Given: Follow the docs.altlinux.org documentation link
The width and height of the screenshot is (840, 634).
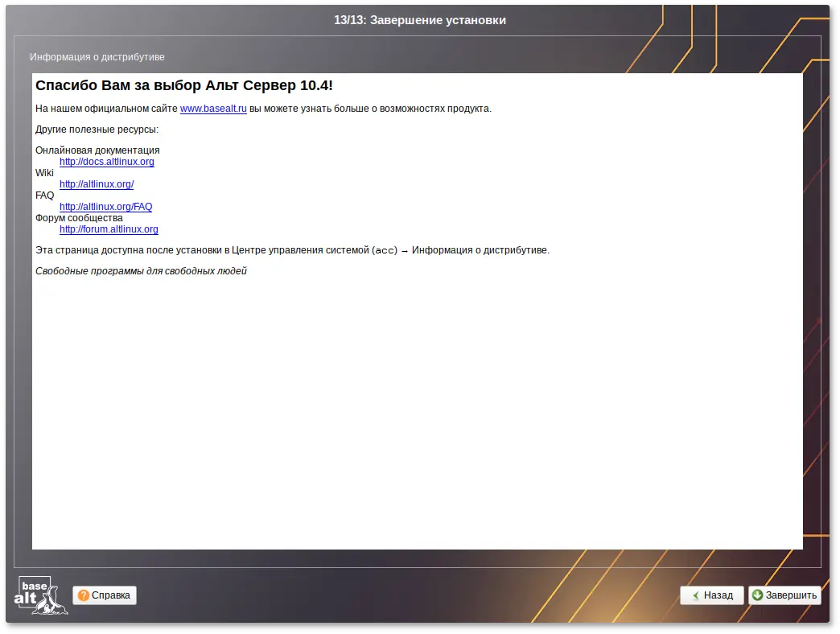Looking at the screenshot, I should [107, 162].
